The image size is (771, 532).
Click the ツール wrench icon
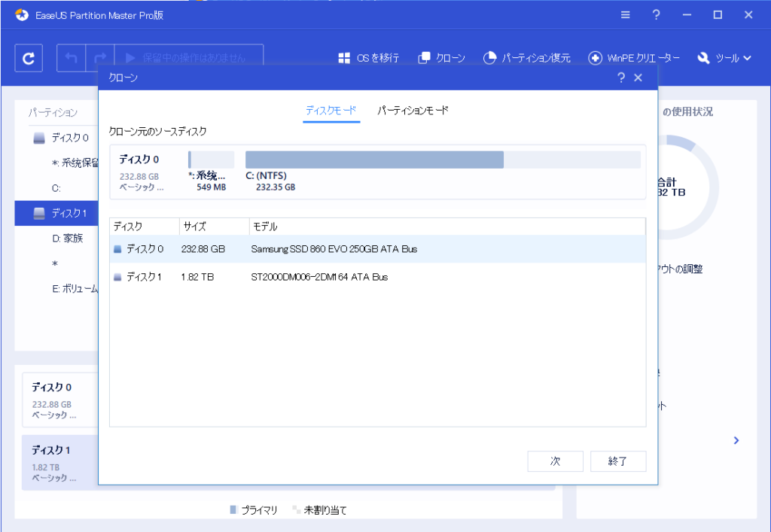(704, 58)
